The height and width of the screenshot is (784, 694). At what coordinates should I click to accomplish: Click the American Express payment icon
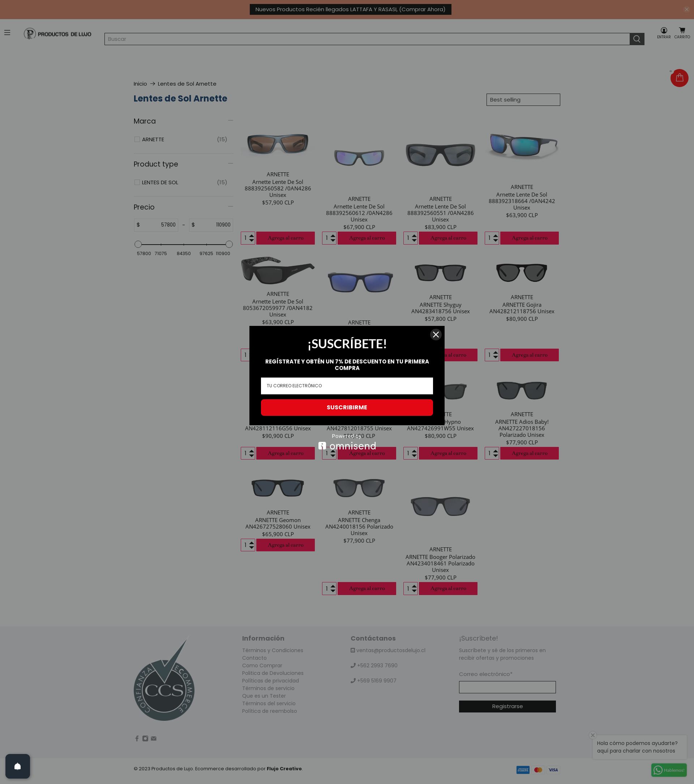click(x=523, y=770)
